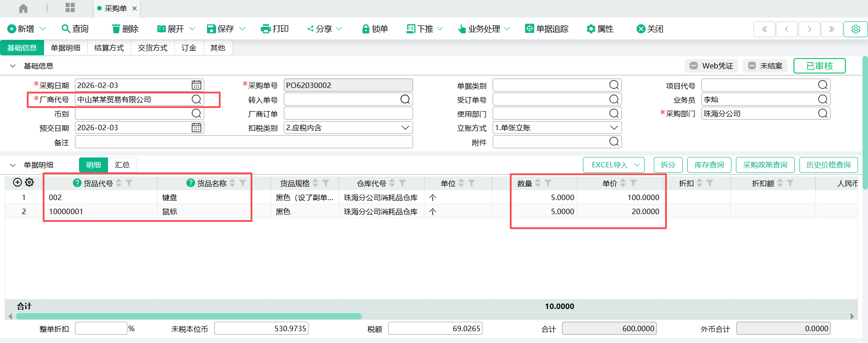The width and height of the screenshot is (868, 343).
Task: Collapse the 基础信息 section
Action: point(13,66)
